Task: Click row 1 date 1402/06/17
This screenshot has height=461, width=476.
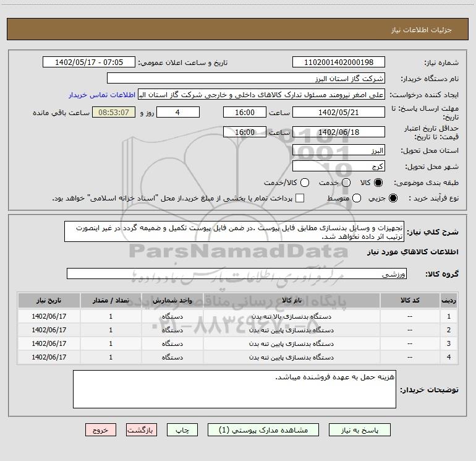Action: coord(49,316)
